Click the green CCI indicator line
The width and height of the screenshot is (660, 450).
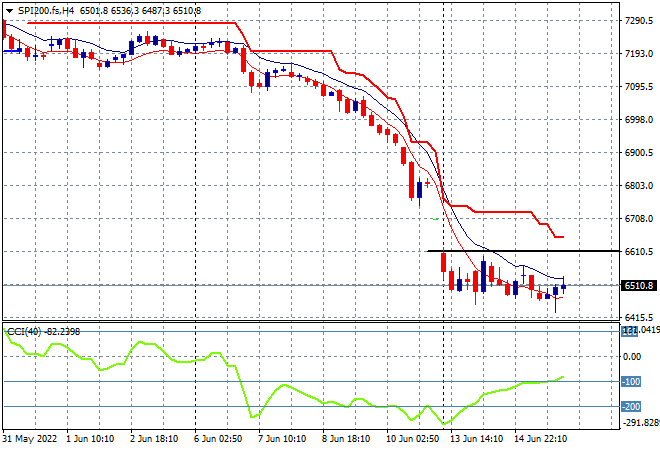click(283, 385)
